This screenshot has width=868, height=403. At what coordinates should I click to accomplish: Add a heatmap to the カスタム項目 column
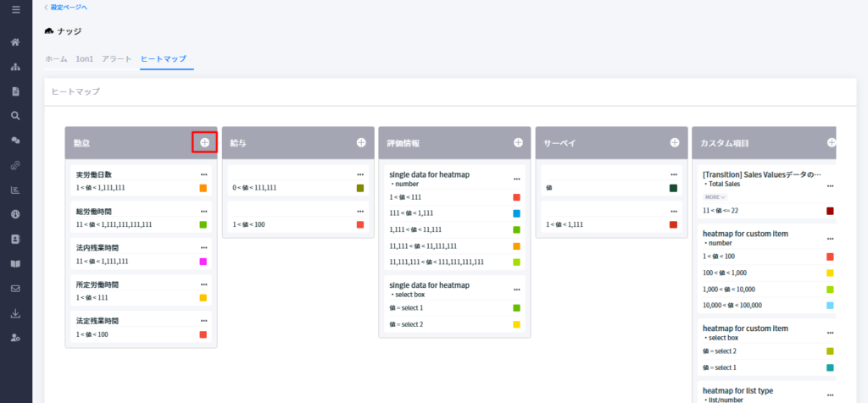pos(832,142)
